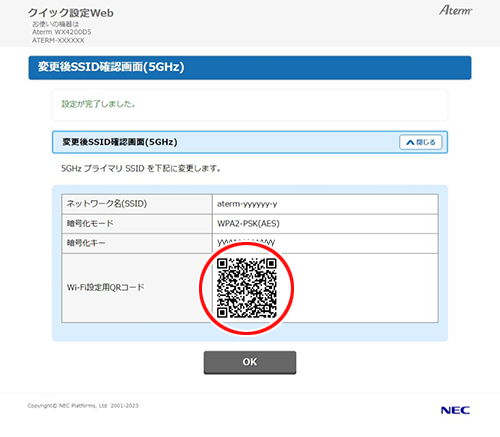Viewport: 500px width, 437px height.
Task: Click the Wi-Fi setup QR code image
Action: tap(246, 288)
